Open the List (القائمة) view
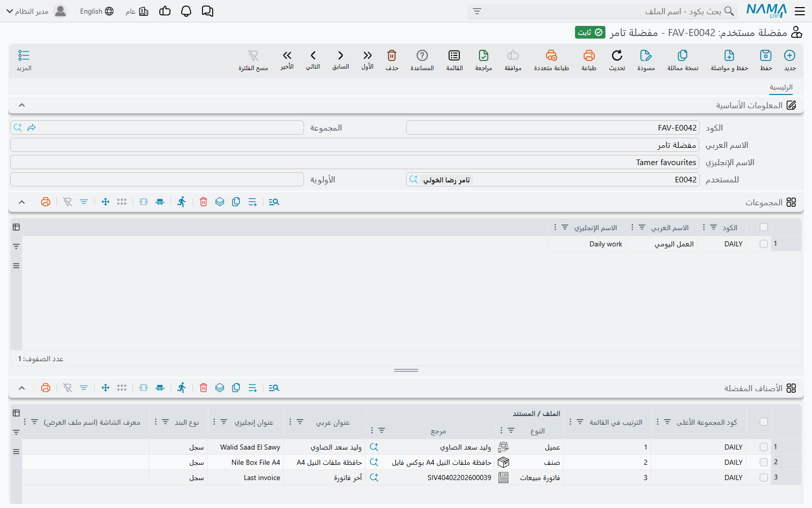Image resolution: width=812 pixels, height=508 pixels. coord(454,55)
